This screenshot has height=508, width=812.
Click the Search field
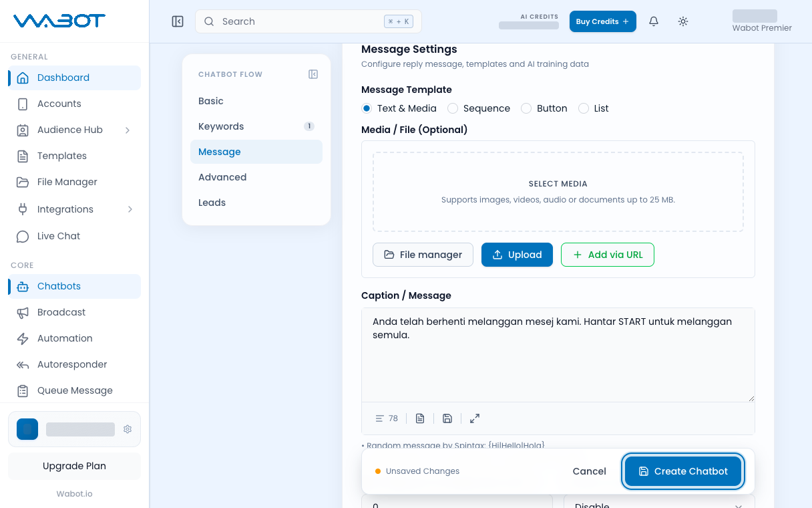309,21
